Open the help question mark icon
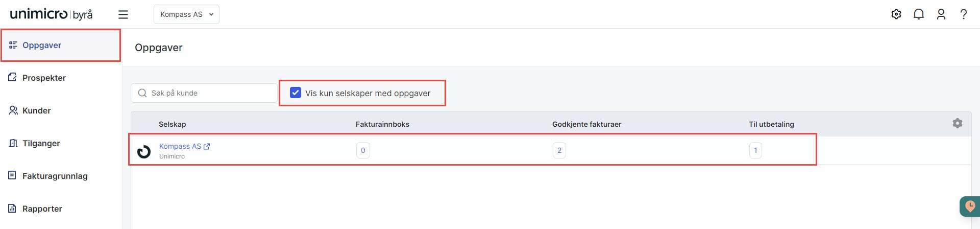Screen dimensions: 980x229 coord(964,14)
